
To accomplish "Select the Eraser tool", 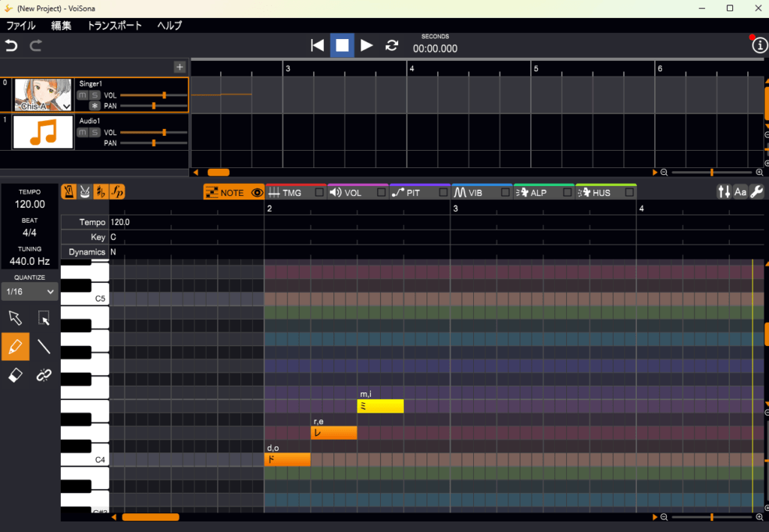I will tap(16, 375).
